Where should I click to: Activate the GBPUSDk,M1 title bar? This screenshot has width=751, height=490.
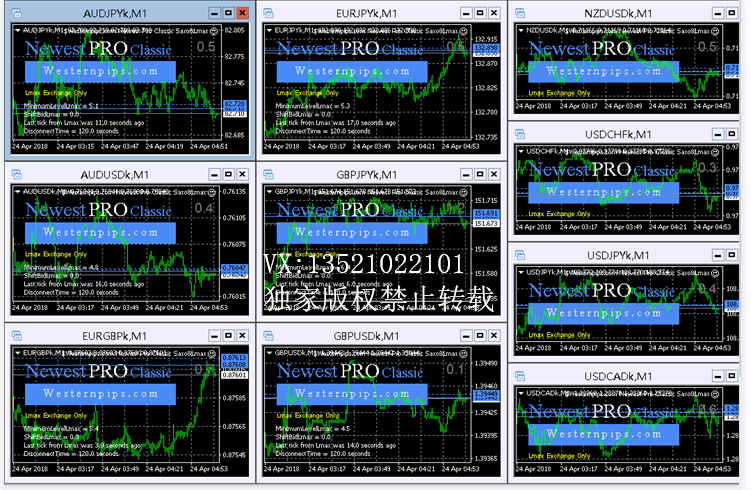coord(366,336)
